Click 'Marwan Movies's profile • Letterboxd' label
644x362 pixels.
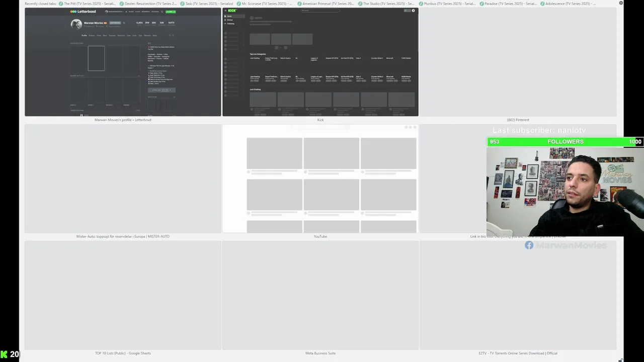[x=123, y=120]
